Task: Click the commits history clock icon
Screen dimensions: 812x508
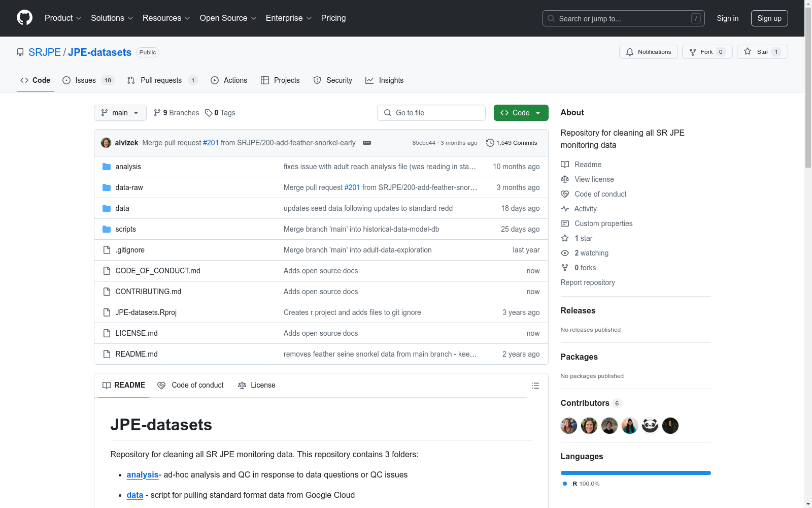Action: tap(490, 143)
